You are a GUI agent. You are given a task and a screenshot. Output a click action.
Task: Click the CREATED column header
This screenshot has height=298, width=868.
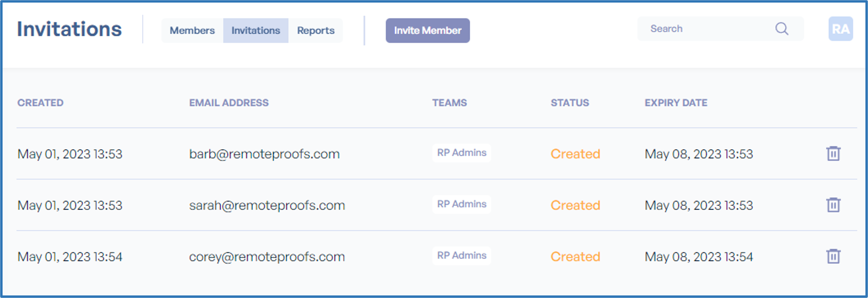pos(40,102)
